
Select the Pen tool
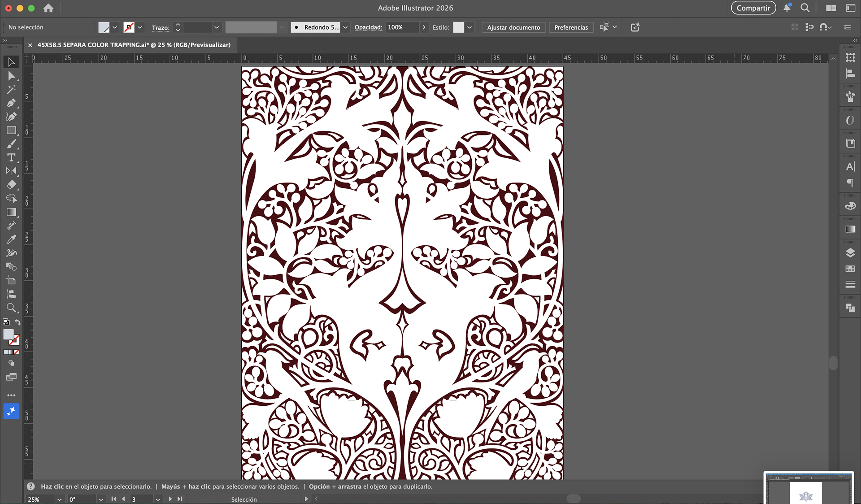(11, 103)
